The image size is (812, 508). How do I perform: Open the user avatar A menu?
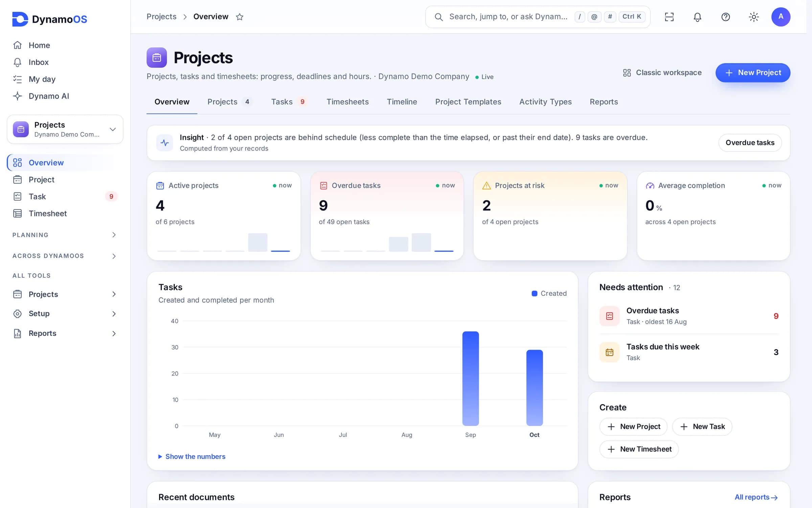(x=781, y=17)
